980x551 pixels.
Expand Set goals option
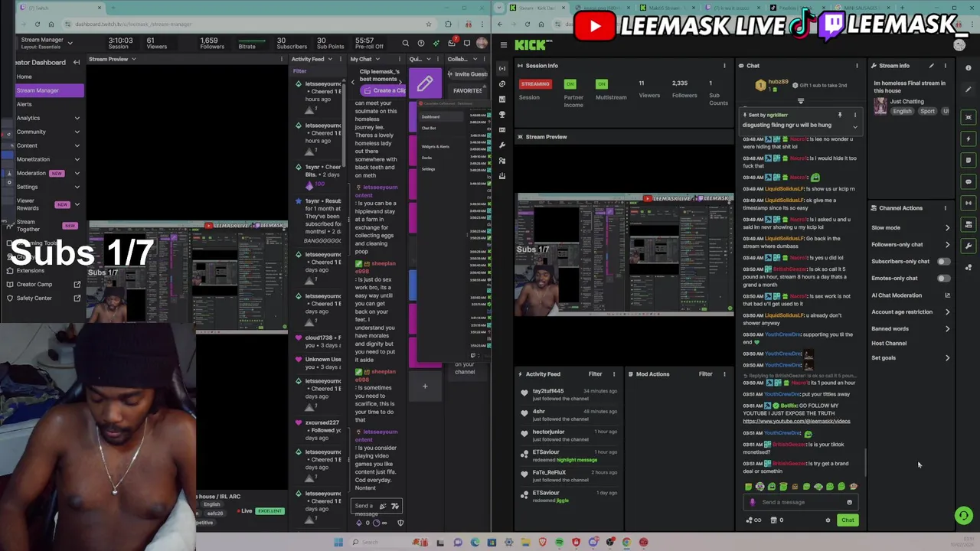pyautogui.click(x=947, y=358)
